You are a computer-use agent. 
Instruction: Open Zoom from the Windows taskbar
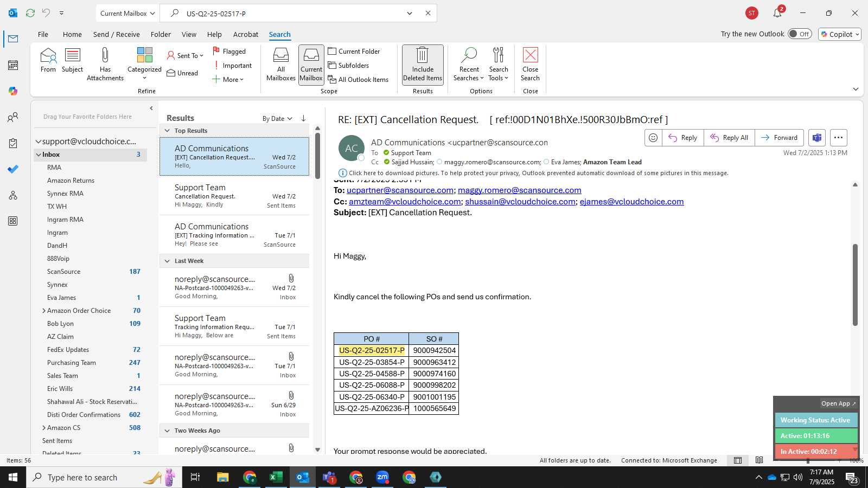(382, 477)
